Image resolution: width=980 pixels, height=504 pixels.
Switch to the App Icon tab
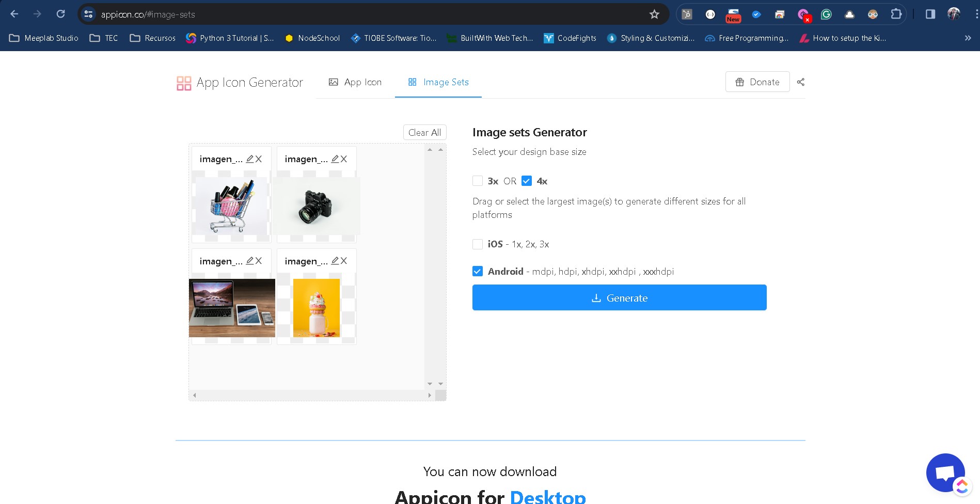coord(355,82)
